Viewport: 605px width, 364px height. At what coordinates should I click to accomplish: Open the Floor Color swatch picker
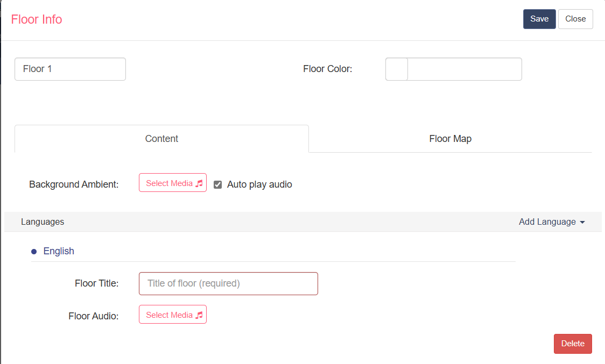397,69
